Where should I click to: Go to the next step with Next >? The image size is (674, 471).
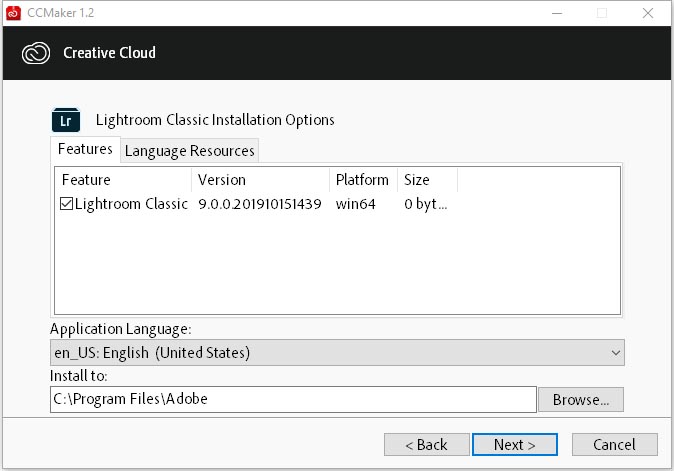515,444
